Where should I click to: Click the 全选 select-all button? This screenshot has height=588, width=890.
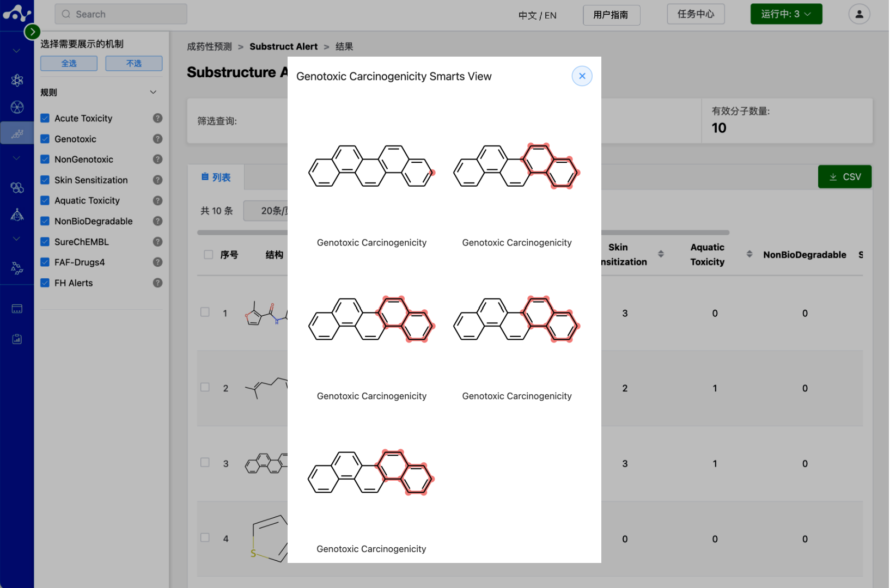[x=68, y=63]
